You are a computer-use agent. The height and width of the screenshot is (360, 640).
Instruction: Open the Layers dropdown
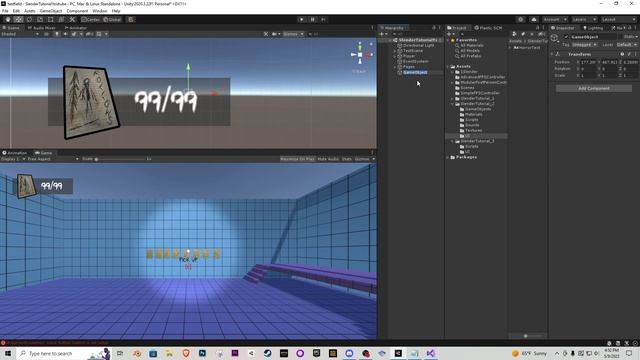tap(584, 19)
